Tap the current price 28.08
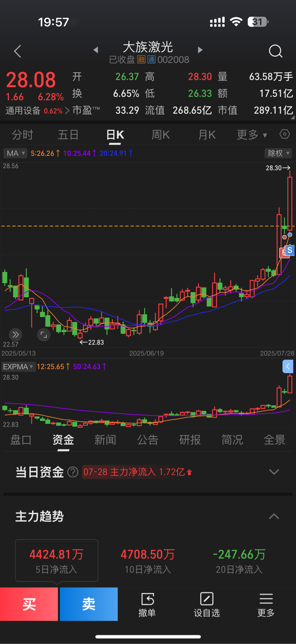This screenshot has width=296, height=644. [x=31, y=80]
